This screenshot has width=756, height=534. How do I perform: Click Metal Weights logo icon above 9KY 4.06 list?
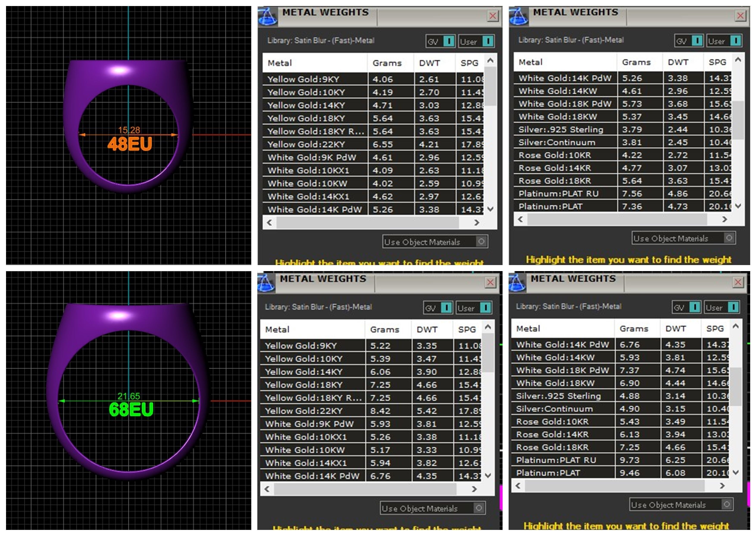click(x=267, y=16)
